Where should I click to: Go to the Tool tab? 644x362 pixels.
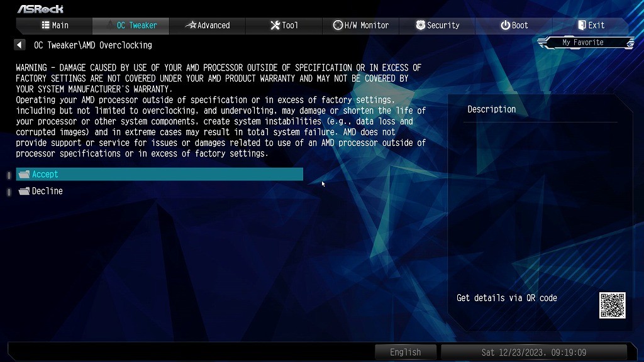(x=284, y=25)
